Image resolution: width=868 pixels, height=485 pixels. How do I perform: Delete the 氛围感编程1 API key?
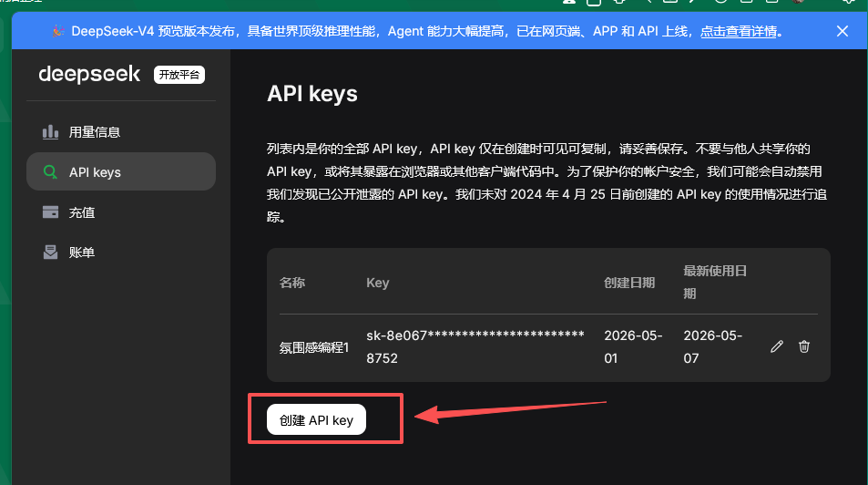point(804,346)
